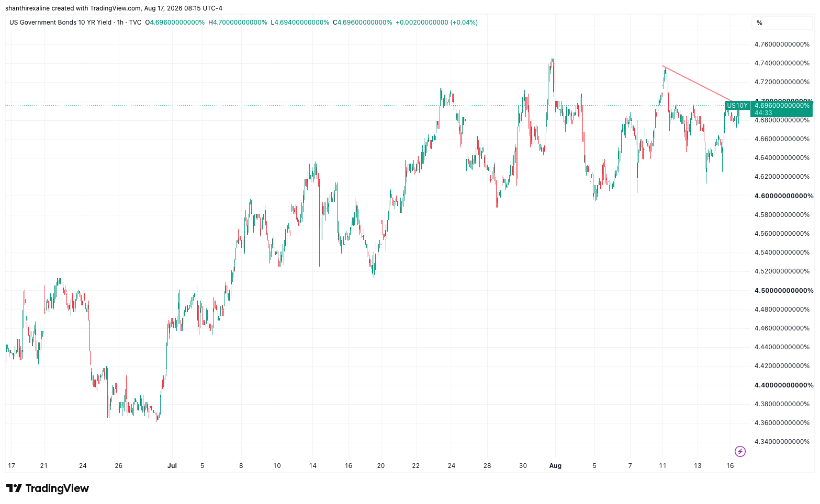The image size is (820, 504).
Task: Click the "20" date on the time axis
Action: (x=381, y=466)
